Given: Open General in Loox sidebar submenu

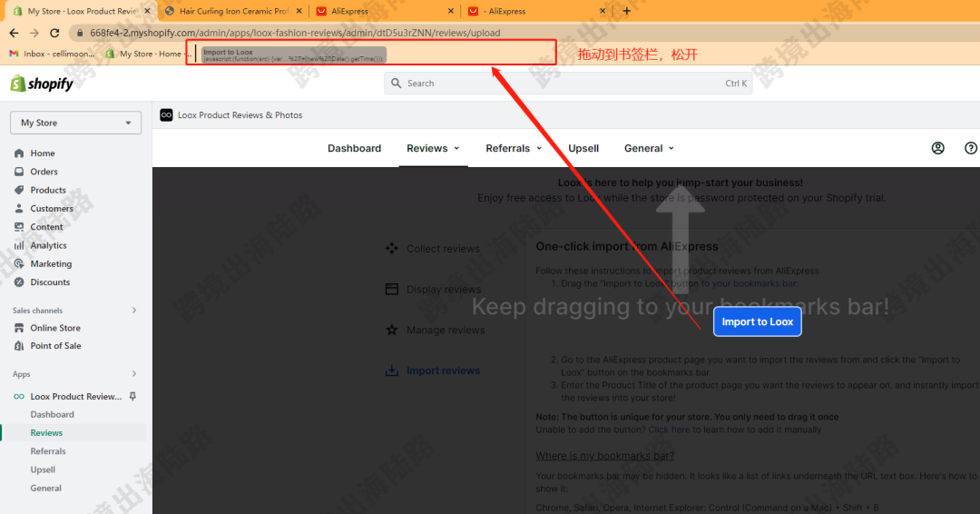Looking at the screenshot, I should click(x=45, y=489).
